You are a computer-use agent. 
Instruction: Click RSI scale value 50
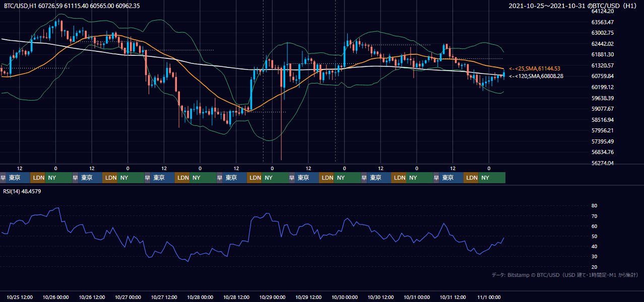pyautogui.click(x=595, y=236)
